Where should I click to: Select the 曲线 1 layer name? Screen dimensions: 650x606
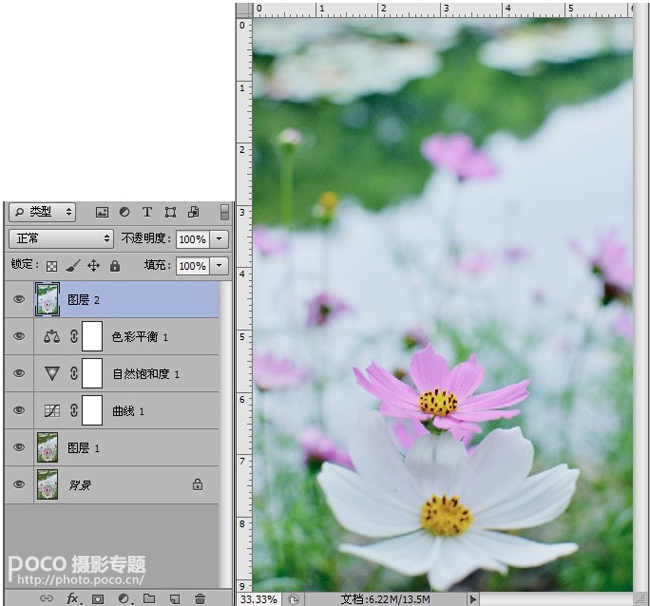[x=128, y=411]
